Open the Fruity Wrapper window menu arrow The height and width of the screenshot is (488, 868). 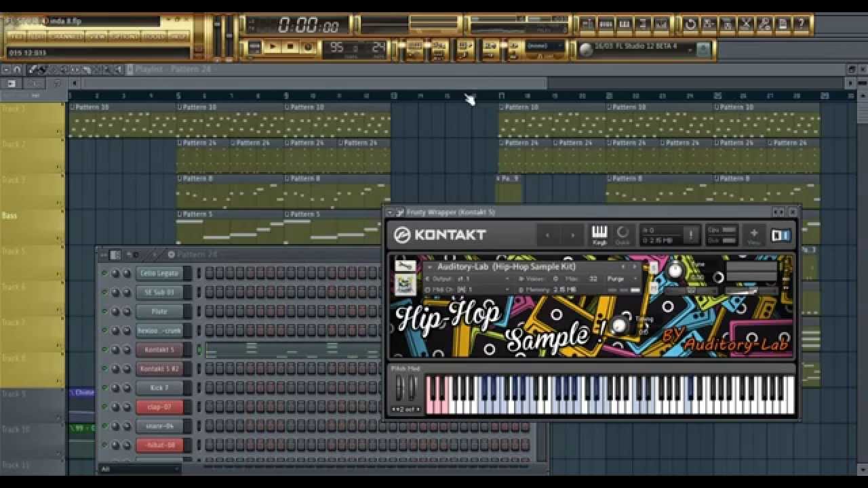tap(391, 212)
